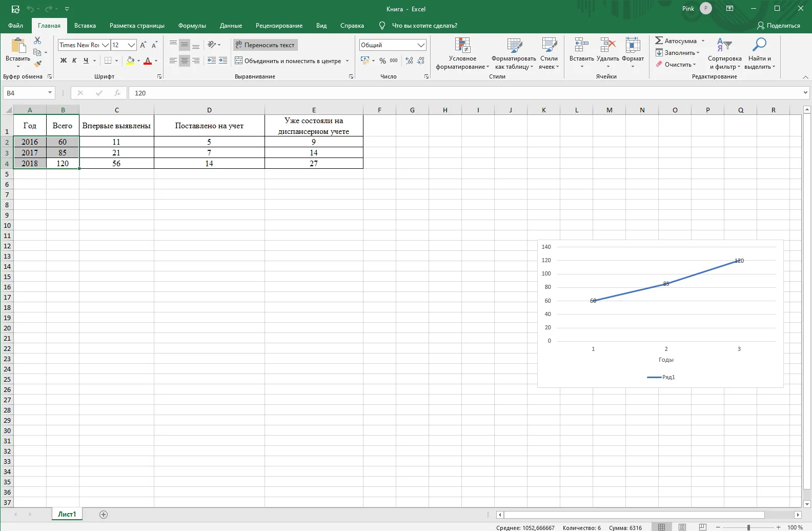Toggle center alignment button
The height and width of the screenshot is (531, 812).
(x=185, y=61)
